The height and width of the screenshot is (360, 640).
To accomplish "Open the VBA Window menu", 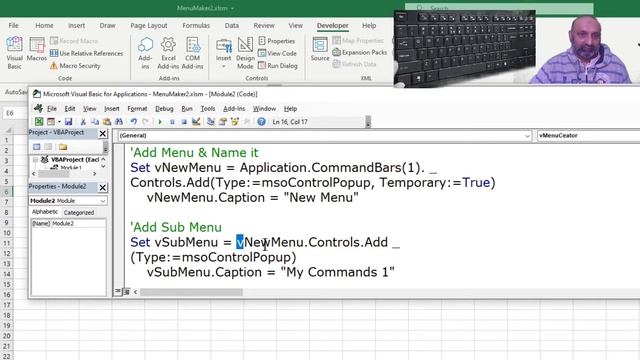I will 264,109.
